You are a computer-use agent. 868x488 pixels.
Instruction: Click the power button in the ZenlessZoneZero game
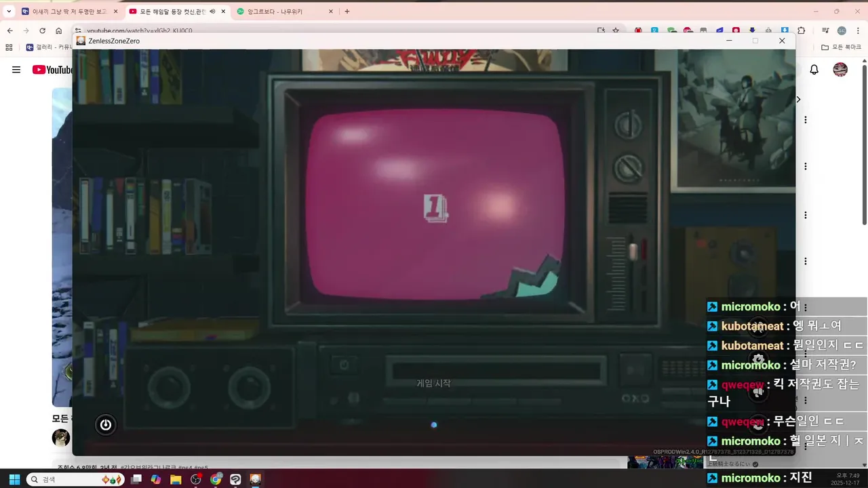tap(105, 425)
